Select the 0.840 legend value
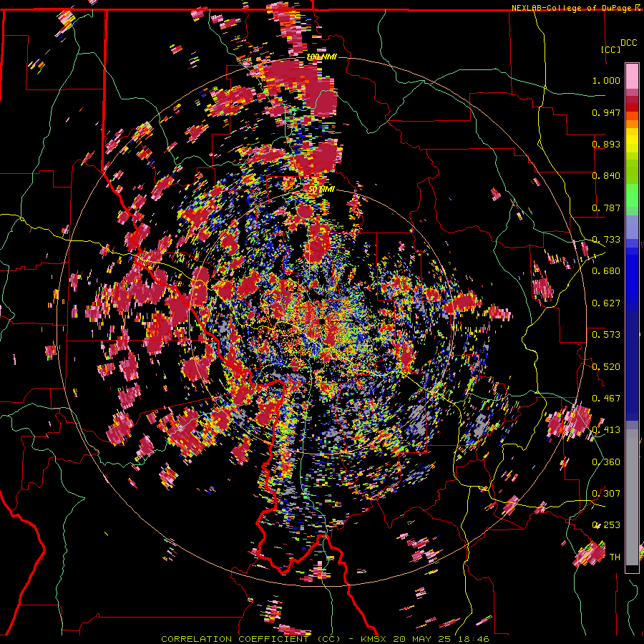The width and height of the screenshot is (644, 644). click(x=606, y=176)
